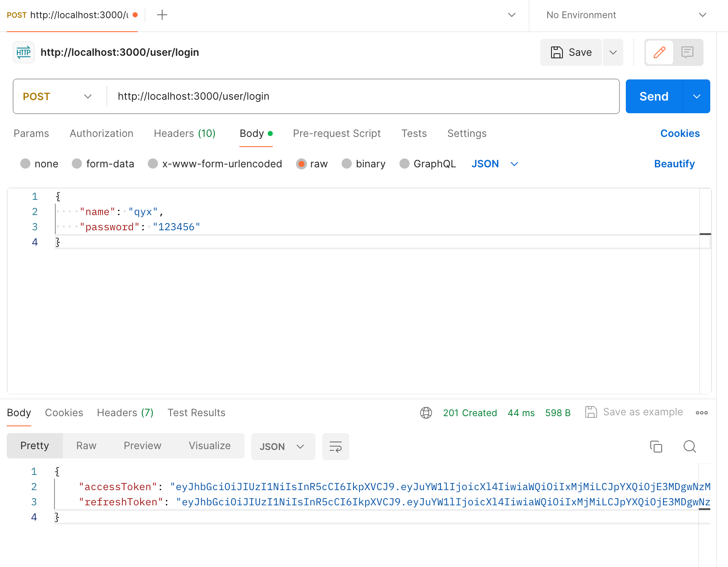Select the form-data body type
Viewport: 728px width, 567px height.
[x=103, y=164]
